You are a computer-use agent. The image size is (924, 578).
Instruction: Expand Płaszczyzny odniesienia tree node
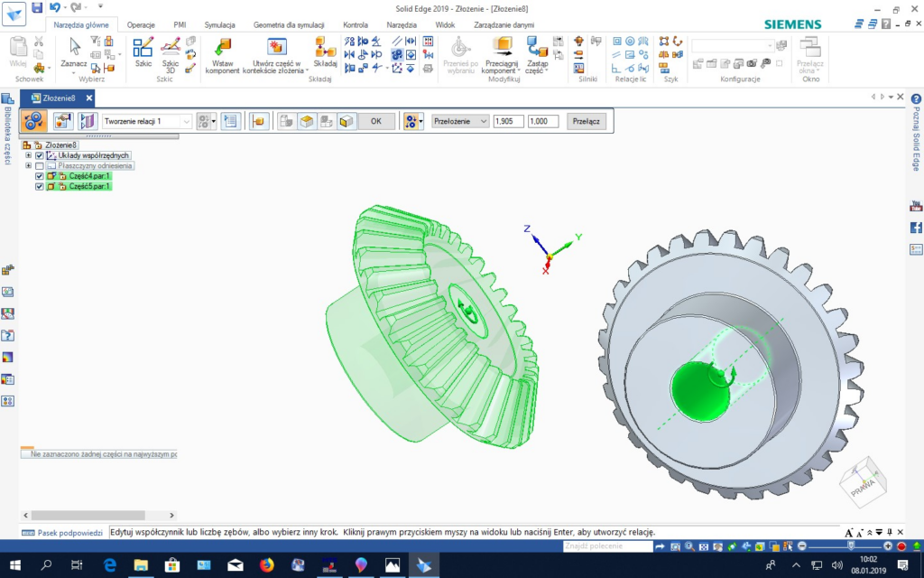click(x=28, y=166)
